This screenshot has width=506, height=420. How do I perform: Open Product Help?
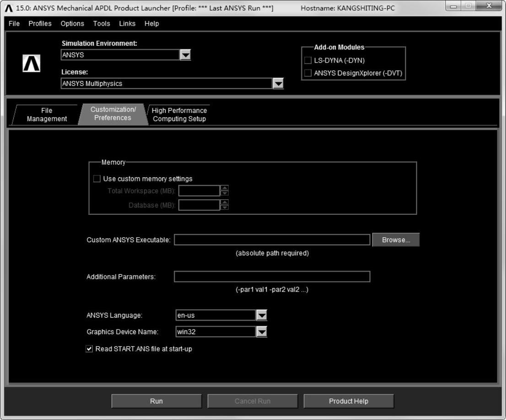point(349,401)
